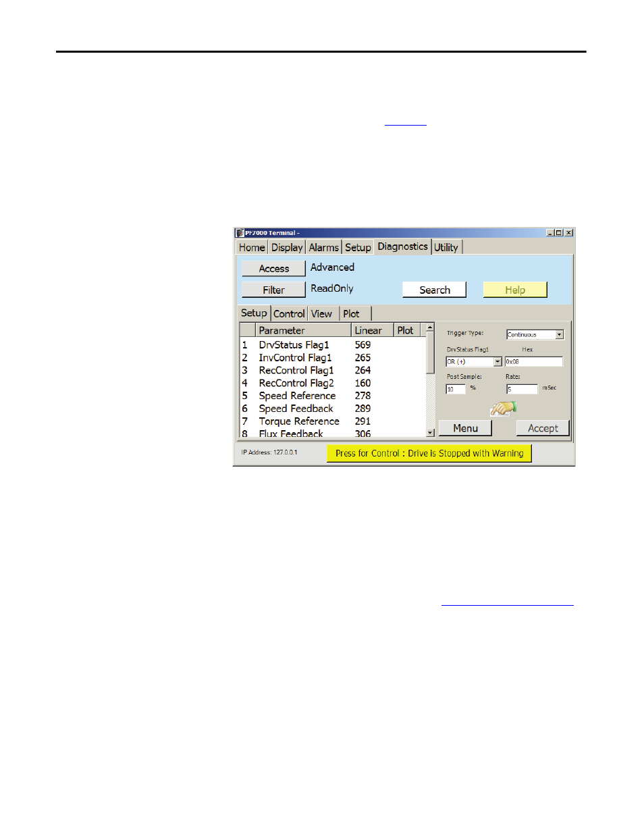Open Help with the yellow button
This screenshot has height=834, width=644.
pyautogui.click(x=515, y=290)
